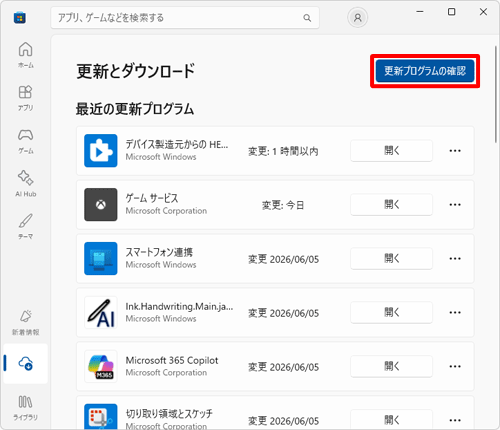This screenshot has height=430, width=500.
Task: Open more options for デバイス製造元からの HE...
Action: [455, 151]
